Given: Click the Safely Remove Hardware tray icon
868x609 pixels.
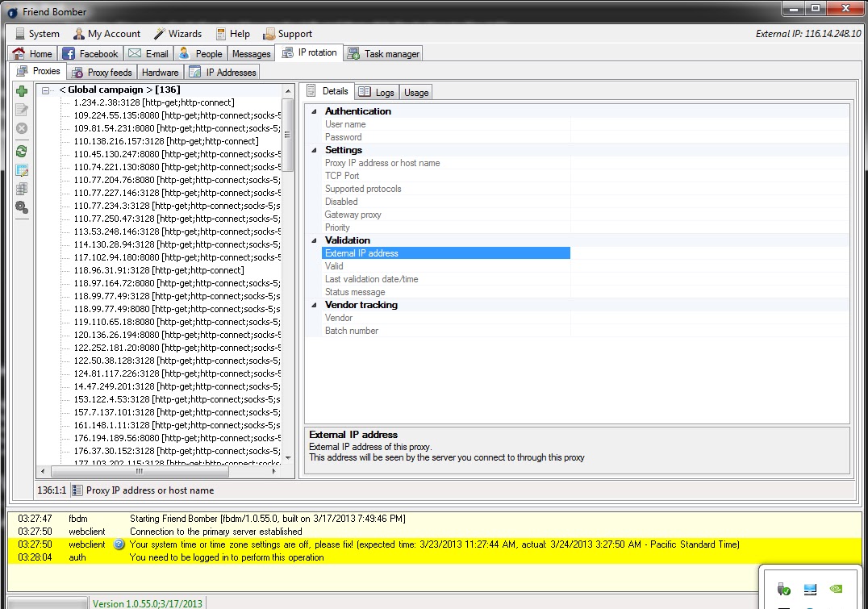Looking at the screenshot, I should (x=783, y=589).
